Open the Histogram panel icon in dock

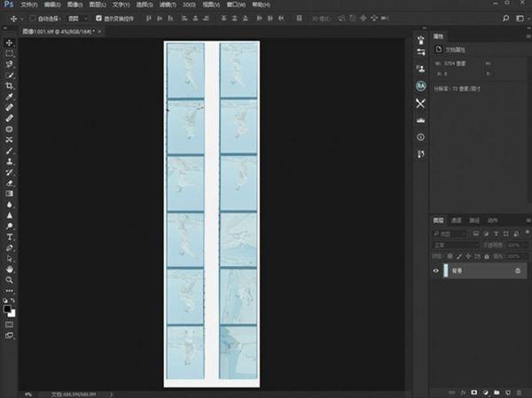pyautogui.click(x=420, y=121)
